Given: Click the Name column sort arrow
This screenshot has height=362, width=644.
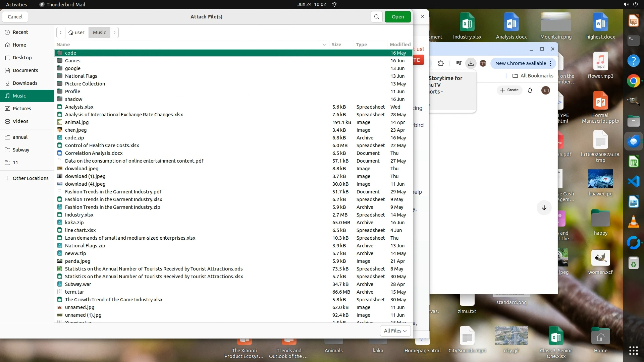Looking at the screenshot, I should (324, 45).
